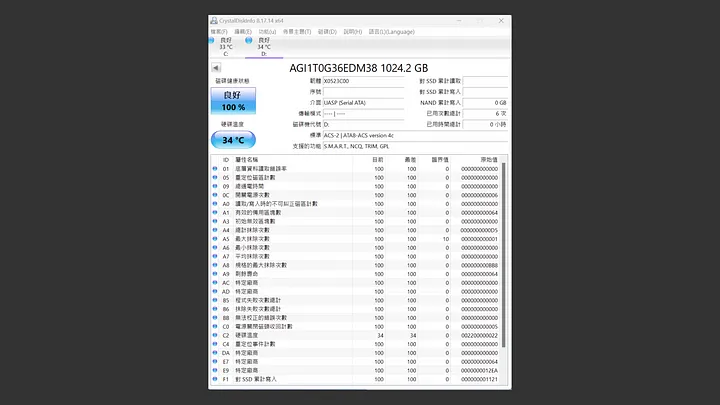Viewport: 720px width, 405px height.
Task: Click raw value 0000000012EA in row E9
Action: tap(479, 371)
